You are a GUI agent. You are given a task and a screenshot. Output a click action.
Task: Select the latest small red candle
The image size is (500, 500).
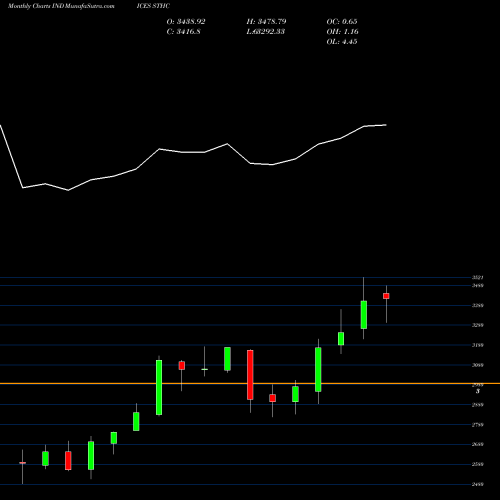click(386, 296)
